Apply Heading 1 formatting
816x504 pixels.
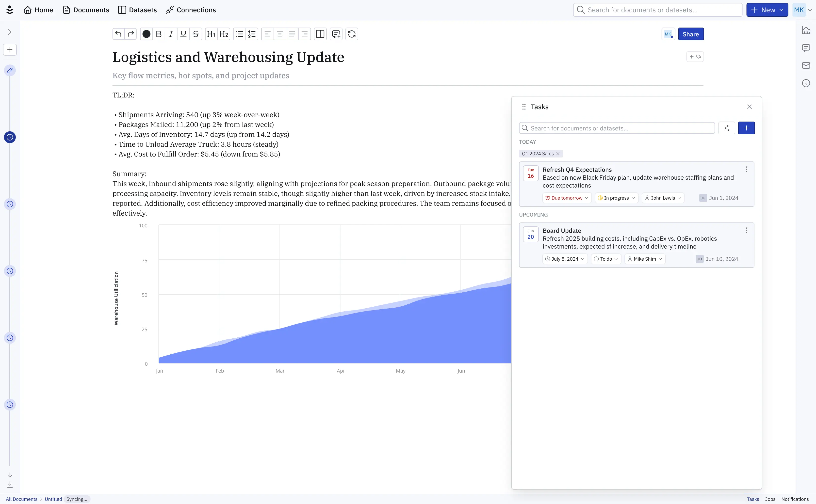coord(211,34)
